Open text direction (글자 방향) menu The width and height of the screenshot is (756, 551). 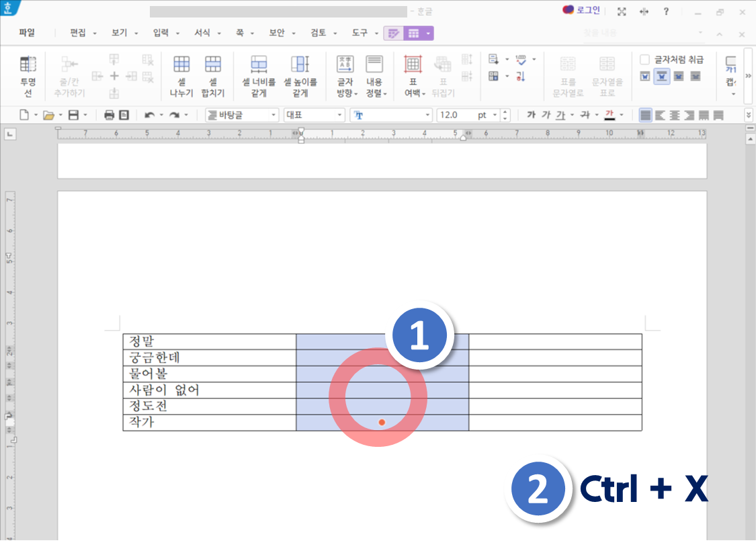click(x=345, y=76)
